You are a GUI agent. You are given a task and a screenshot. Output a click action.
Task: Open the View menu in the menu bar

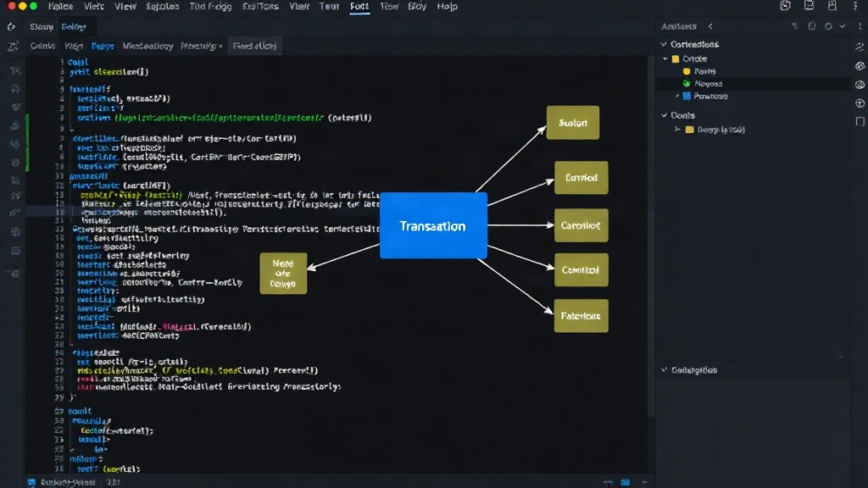125,7
